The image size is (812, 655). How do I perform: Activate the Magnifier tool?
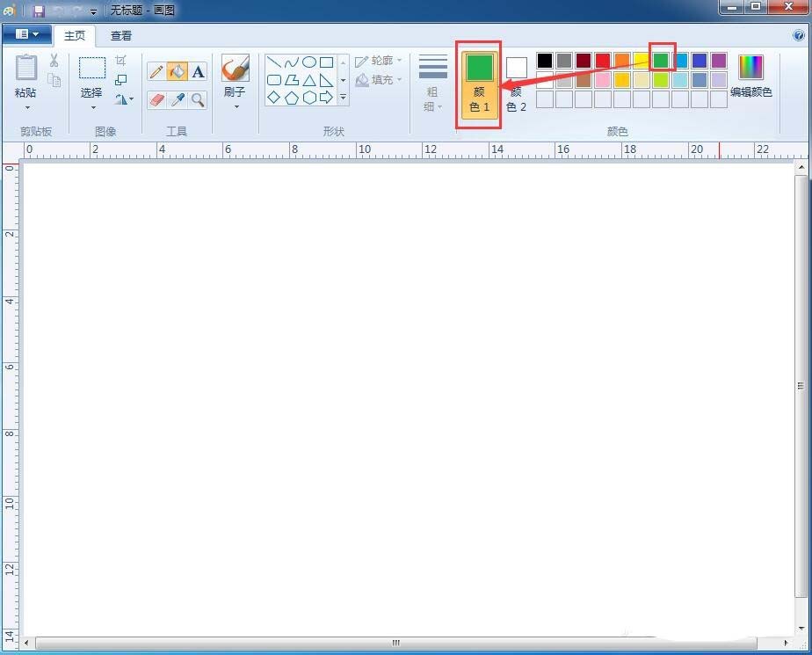[x=199, y=99]
